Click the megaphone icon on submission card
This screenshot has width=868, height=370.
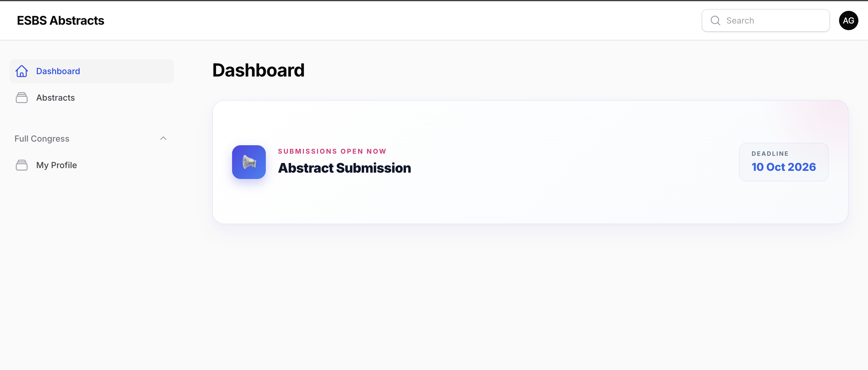coord(249,162)
